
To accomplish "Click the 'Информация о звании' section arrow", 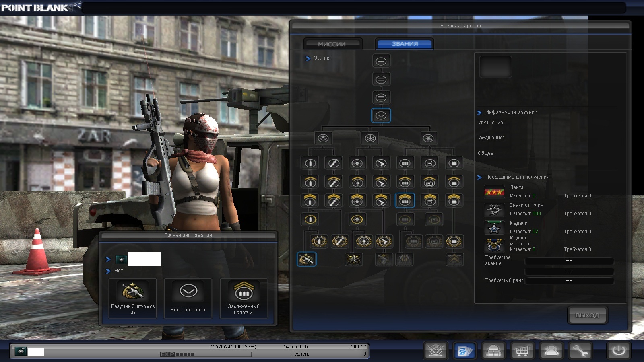I will (479, 113).
